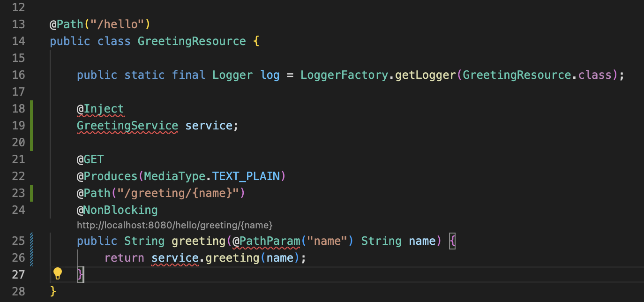Viewport: 644px width, 302px height.
Task: Click the green change bar beside line 23
Action: [31, 193]
